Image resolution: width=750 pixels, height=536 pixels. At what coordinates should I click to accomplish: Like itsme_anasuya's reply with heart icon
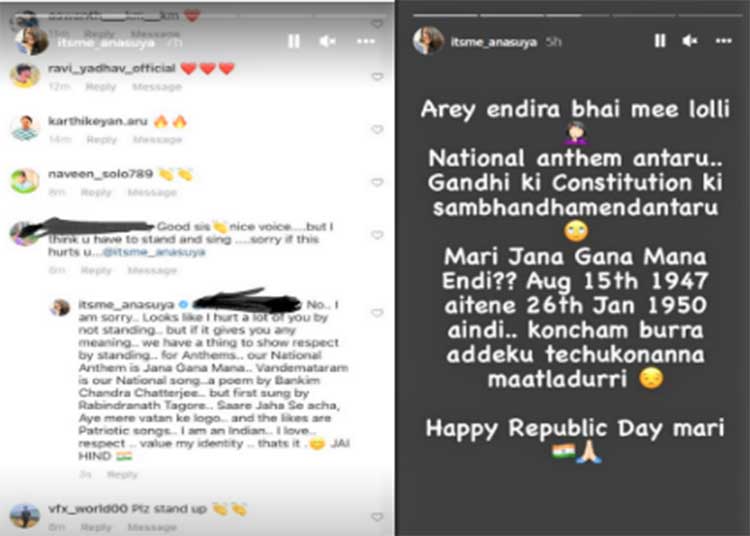[x=377, y=313]
